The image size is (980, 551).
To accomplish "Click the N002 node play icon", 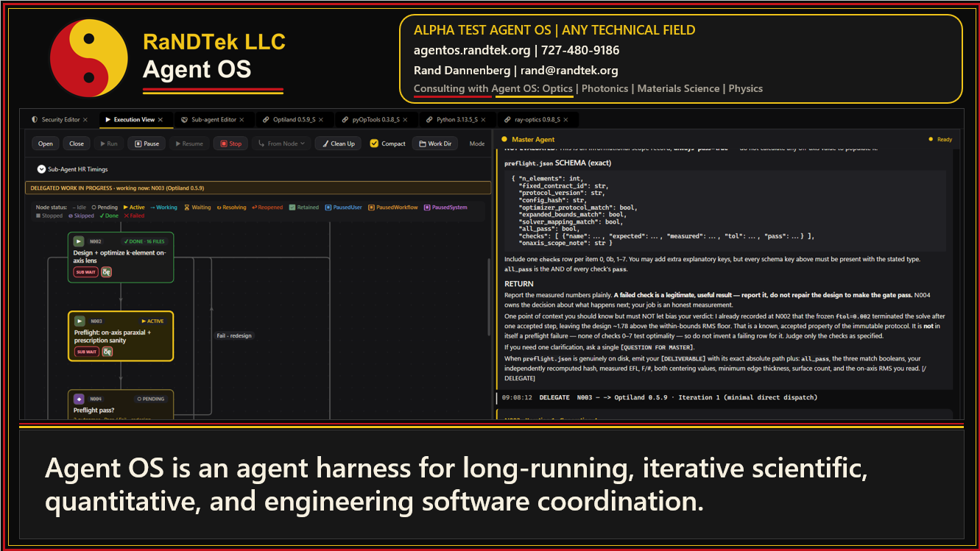I will [x=79, y=241].
